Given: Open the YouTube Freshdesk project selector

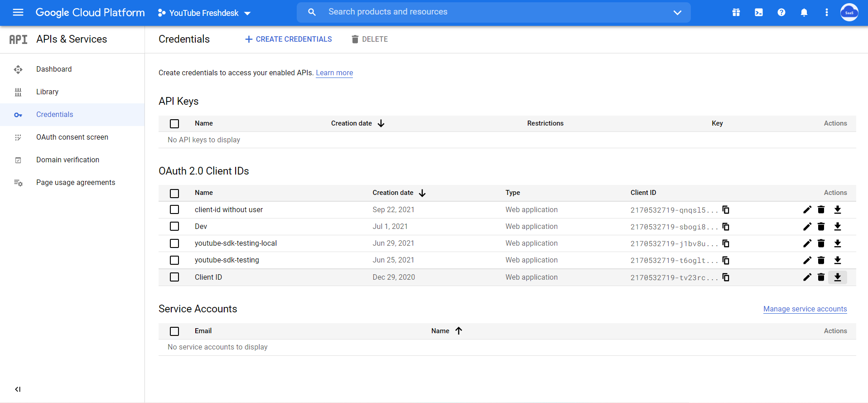Looking at the screenshot, I should pos(204,13).
